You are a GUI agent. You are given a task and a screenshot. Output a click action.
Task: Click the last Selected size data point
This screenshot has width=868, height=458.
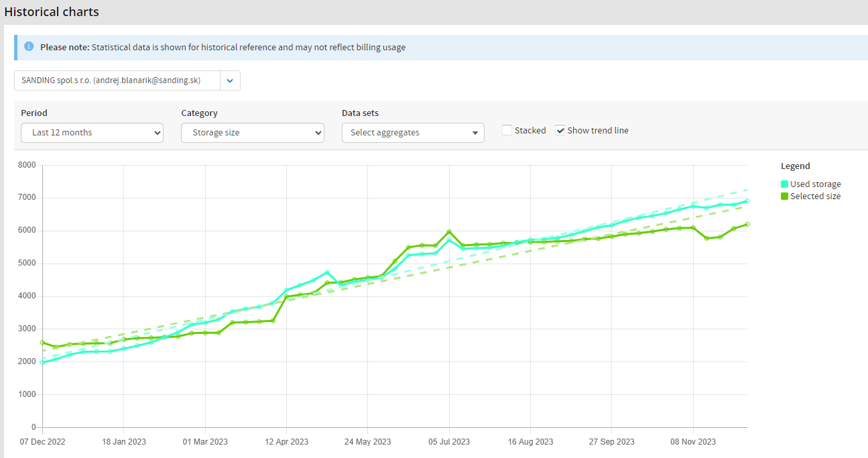[747, 225]
